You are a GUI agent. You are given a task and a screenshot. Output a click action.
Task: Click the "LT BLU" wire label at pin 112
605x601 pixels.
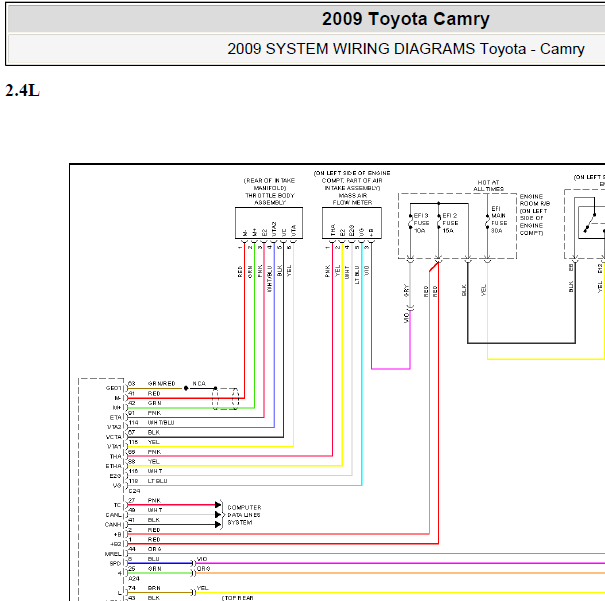(157, 481)
